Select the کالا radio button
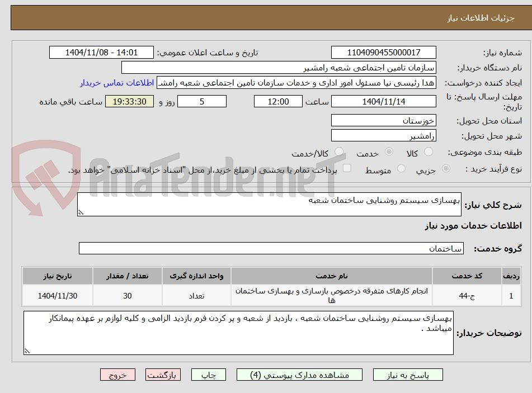Viewport: 532px width, 393px height. point(429,152)
